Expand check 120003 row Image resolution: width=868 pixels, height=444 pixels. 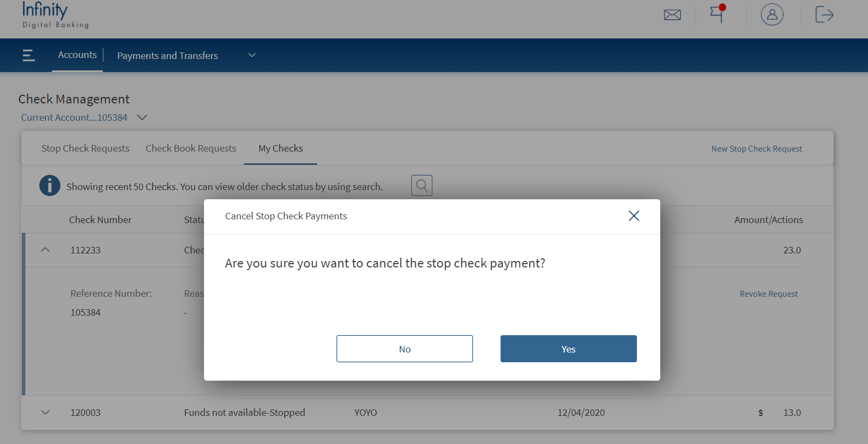coord(45,413)
